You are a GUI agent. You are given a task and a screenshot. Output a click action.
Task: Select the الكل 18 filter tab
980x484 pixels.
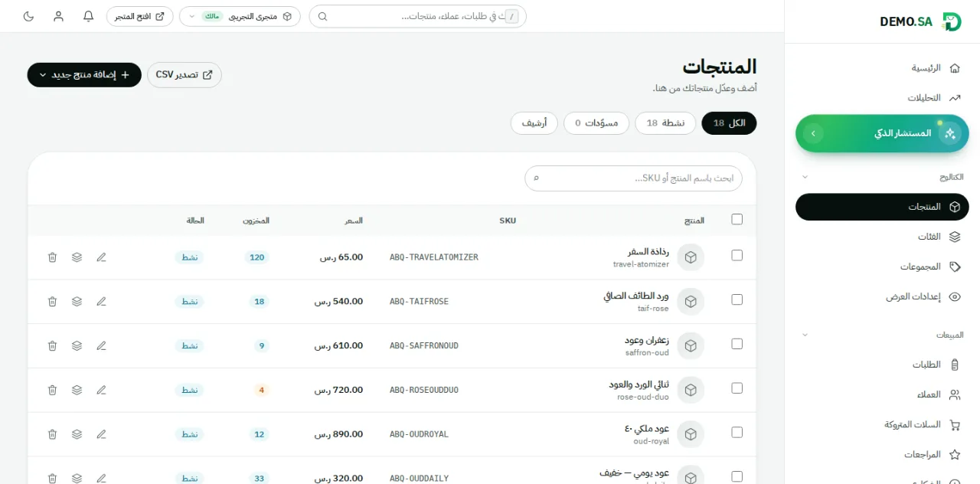[729, 123]
